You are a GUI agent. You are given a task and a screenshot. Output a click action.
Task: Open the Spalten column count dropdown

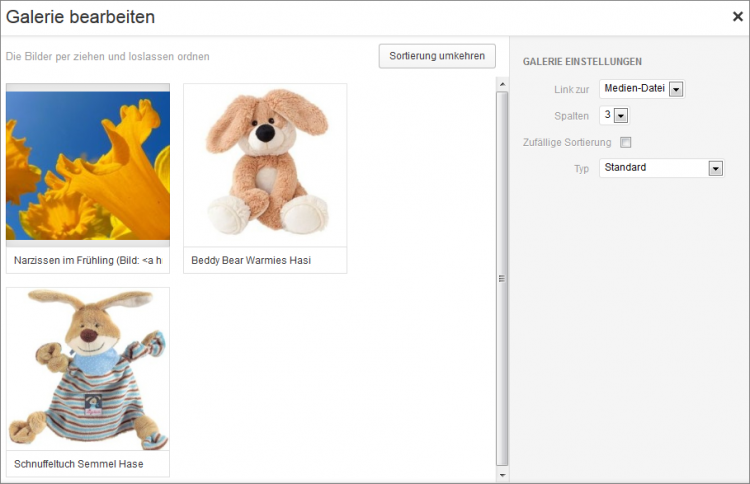pyautogui.click(x=613, y=115)
